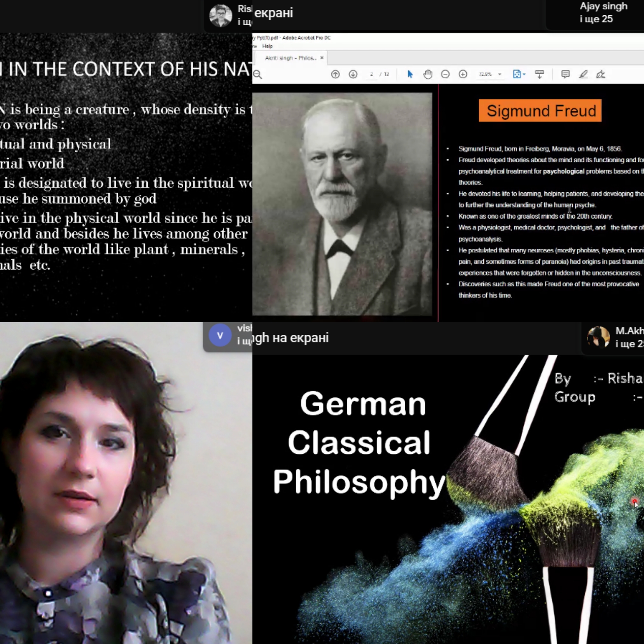The width and height of the screenshot is (644, 644).
Task: Zoom out with the minus icon
Action: pos(445,74)
